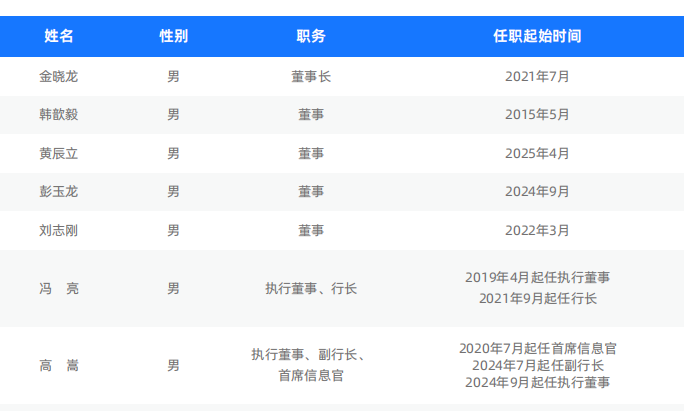This screenshot has width=684, height=411.
Task: Click the 执行董事、副行长、首席信息官 position cell
Action: tap(309, 365)
